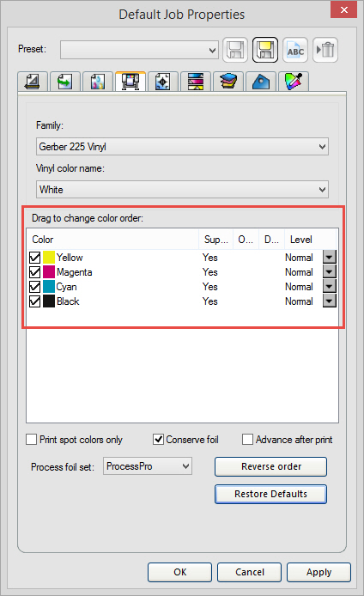The width and height of the screenshot is (364, 596).
Task: Disable the Conserve foil checkbox
Action: coord(158,440)
